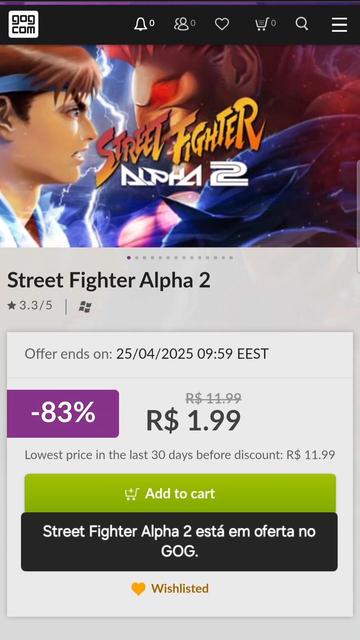360x640 pixels.
Task: Open the notifications bell icon
Action: coord(141,24)
